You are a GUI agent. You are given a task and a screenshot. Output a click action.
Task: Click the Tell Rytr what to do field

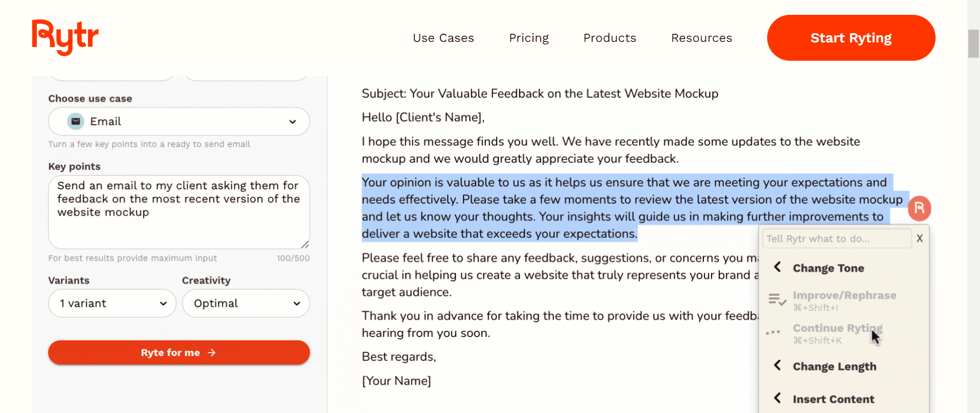click(x=836, y=238)
